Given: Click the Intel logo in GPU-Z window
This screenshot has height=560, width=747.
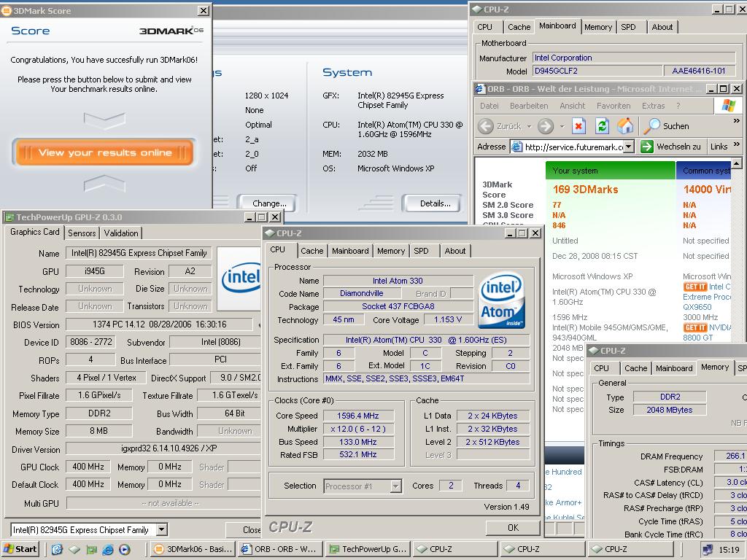Looking at the screenshot, I should pyautogui.click(x=241, y=278).
